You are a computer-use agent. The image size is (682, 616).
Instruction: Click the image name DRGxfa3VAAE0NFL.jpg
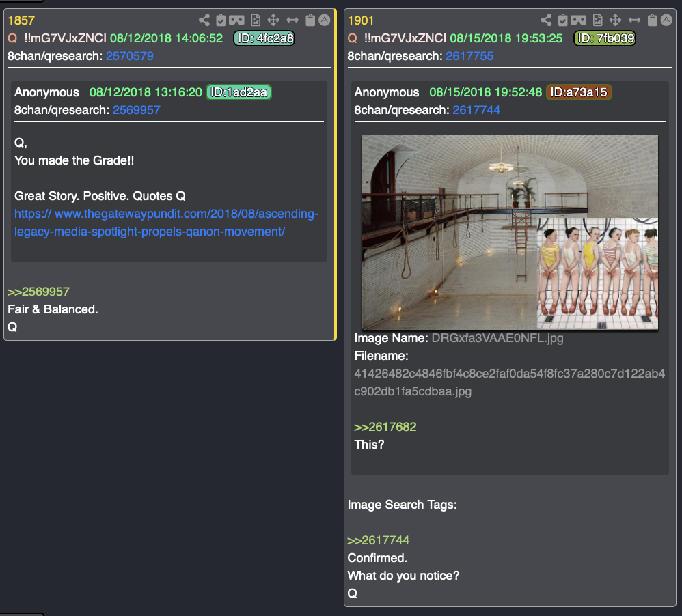click(497, 338)
